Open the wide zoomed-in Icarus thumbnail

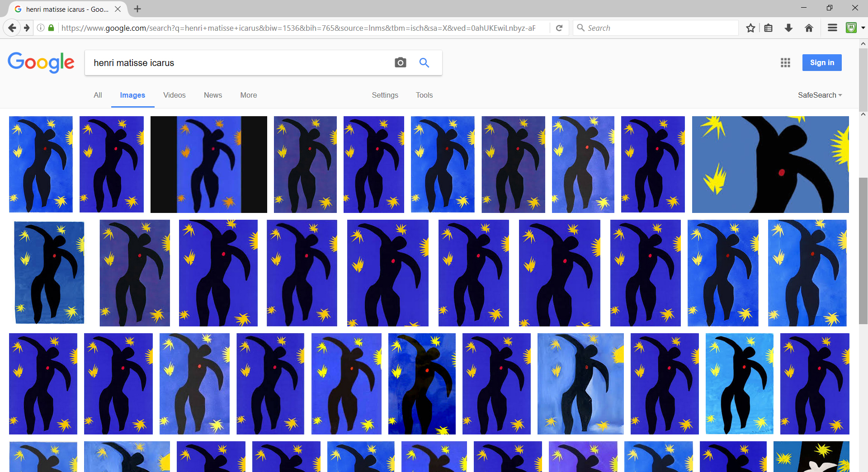tap(770, 165)
